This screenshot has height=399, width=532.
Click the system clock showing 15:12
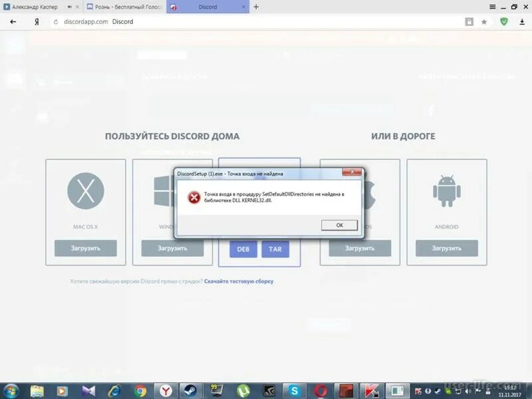509,391
